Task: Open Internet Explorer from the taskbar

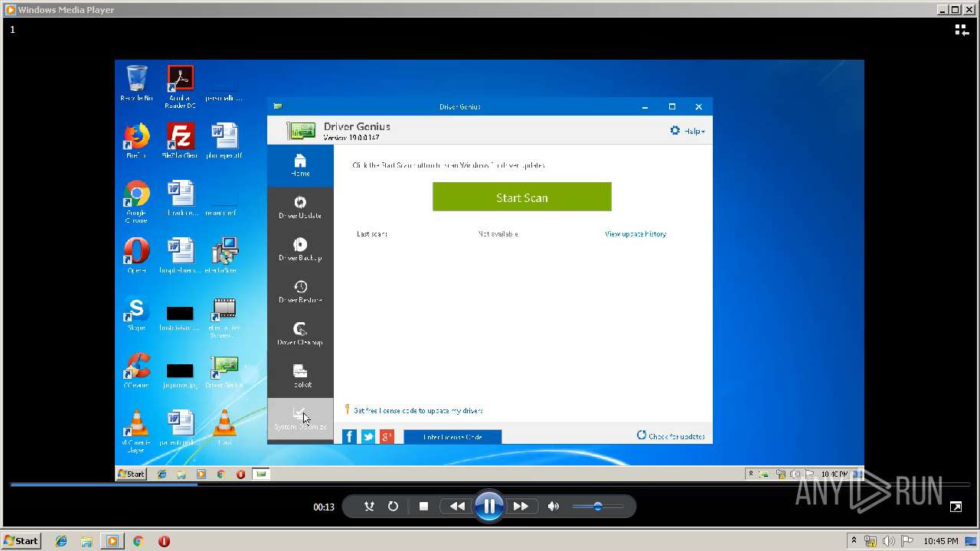Action: click(x=61, y=541)
